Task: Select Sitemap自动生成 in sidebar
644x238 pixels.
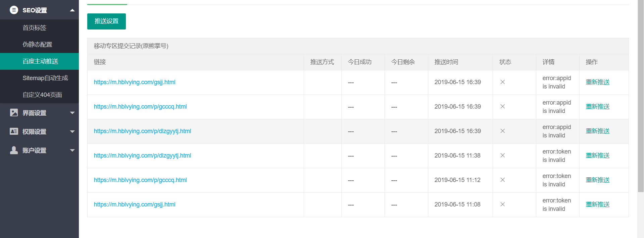Action: click(45, 78)
